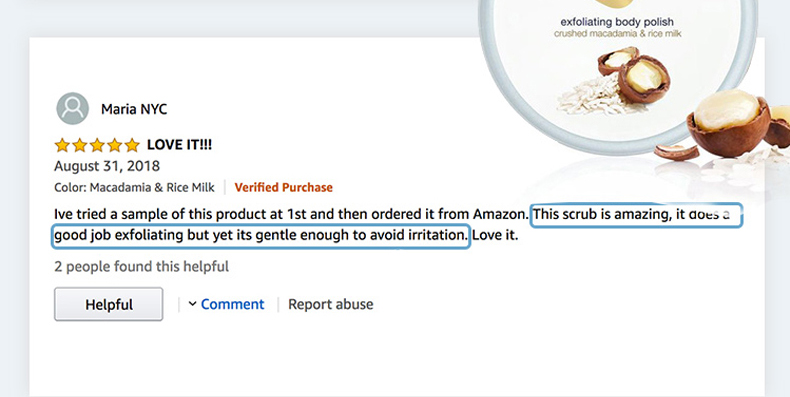Click the highlighted 'good job exfoliating' sentence
790x397 pixels.
tap(261, 236)
